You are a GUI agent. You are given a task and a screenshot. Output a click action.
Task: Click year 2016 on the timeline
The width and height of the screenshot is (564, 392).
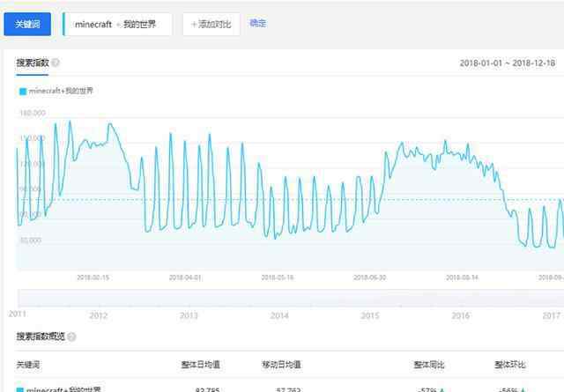(x=460, y=315)
